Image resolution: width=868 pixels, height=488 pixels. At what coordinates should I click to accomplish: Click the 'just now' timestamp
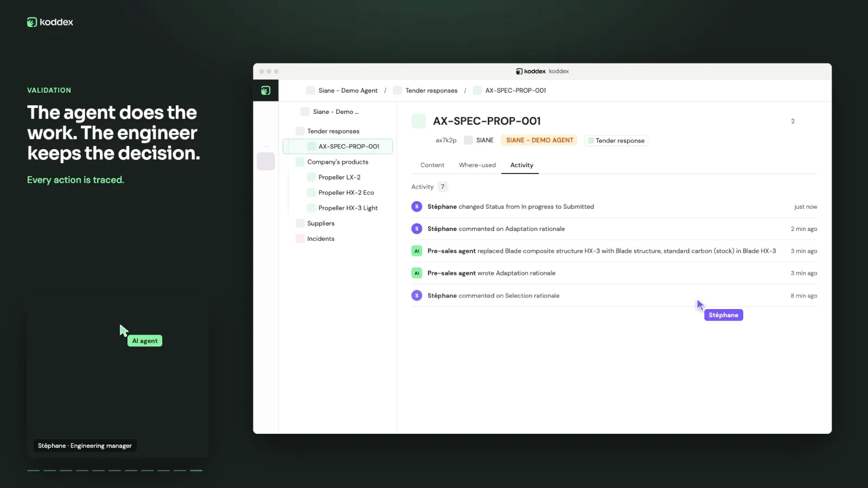tap(806, 207)
